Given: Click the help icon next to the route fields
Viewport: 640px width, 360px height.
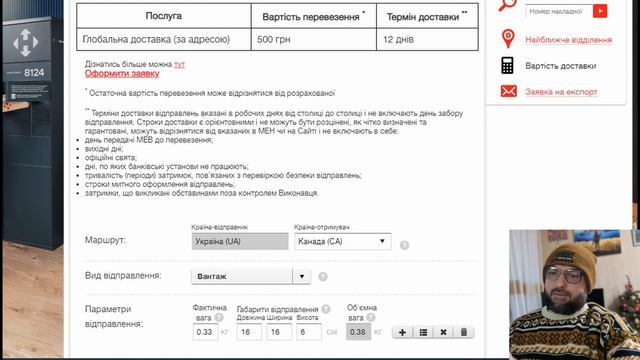Looking at the screenshot, I should (x=404, y=245).
